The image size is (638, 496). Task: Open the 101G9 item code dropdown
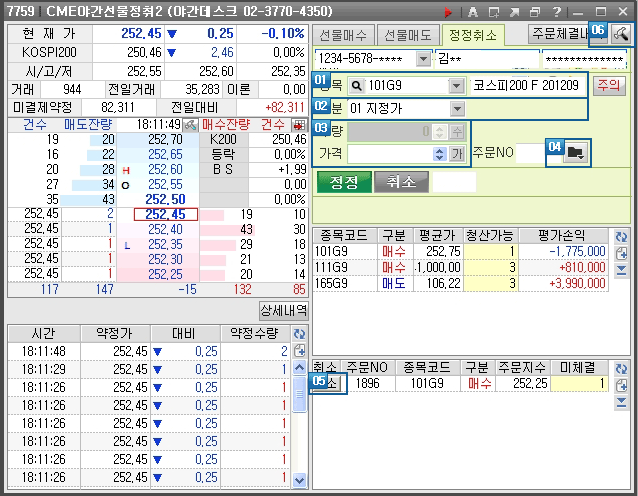point(458,85)
